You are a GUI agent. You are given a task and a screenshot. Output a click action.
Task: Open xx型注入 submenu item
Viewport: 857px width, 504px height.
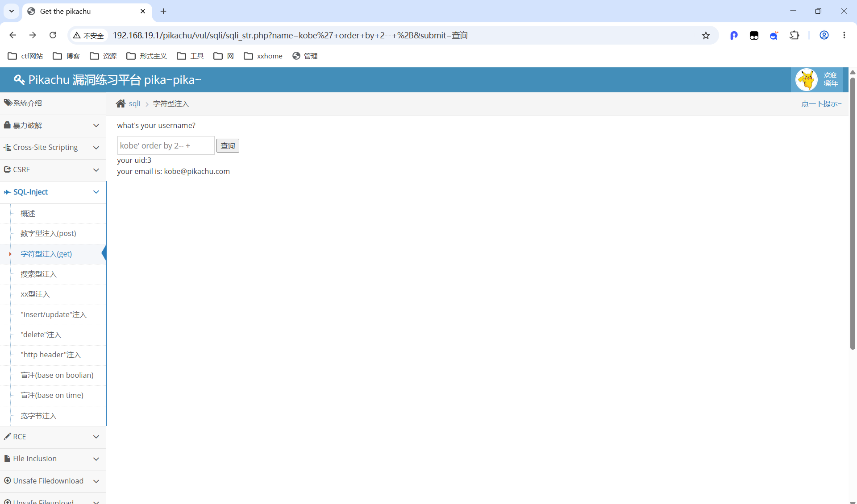(x=35, y=294)
